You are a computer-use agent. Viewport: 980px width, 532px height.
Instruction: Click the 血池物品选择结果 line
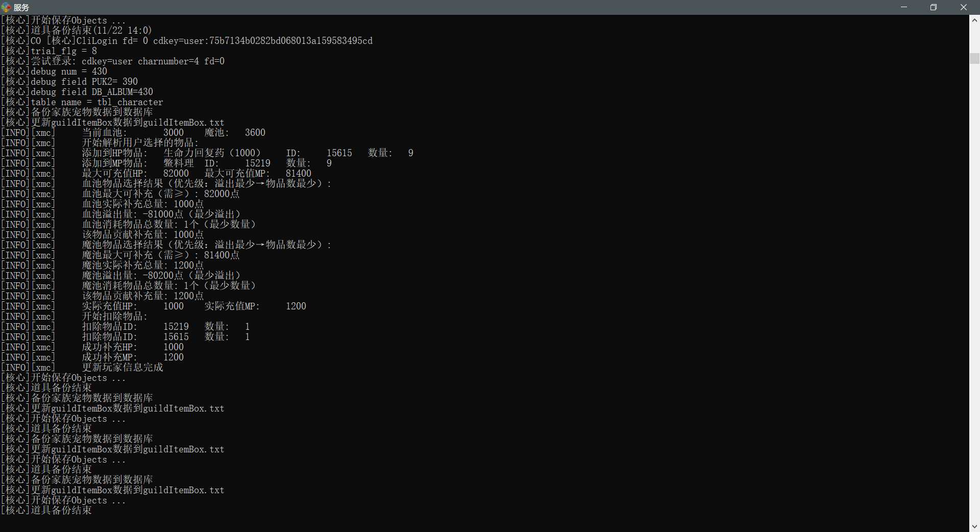(x=166, y=184)
